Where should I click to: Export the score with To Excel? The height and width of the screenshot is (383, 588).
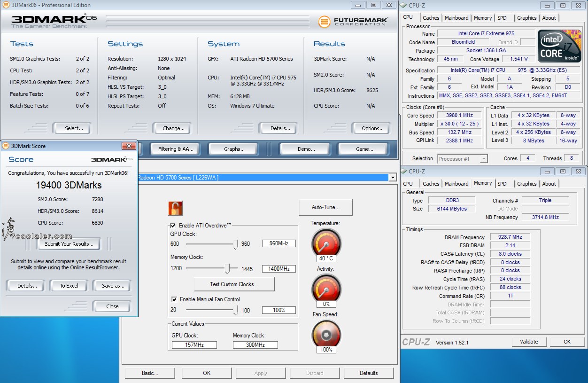[69, 286]
